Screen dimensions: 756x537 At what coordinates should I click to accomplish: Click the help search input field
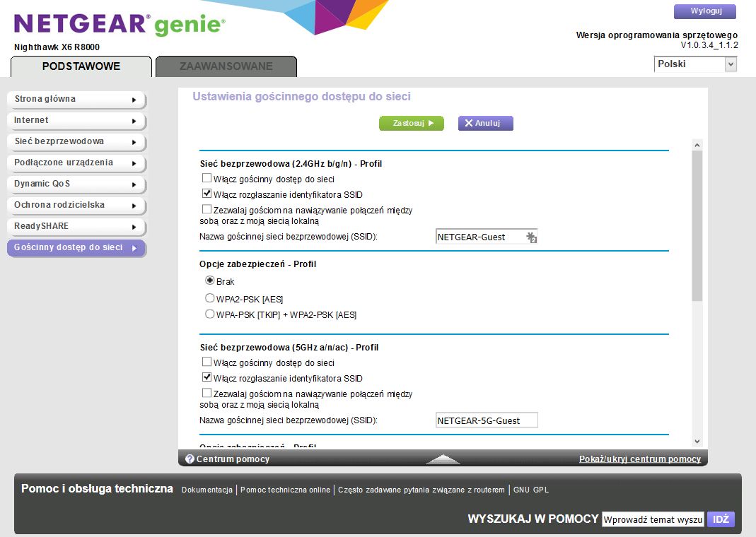coord(653,519)
